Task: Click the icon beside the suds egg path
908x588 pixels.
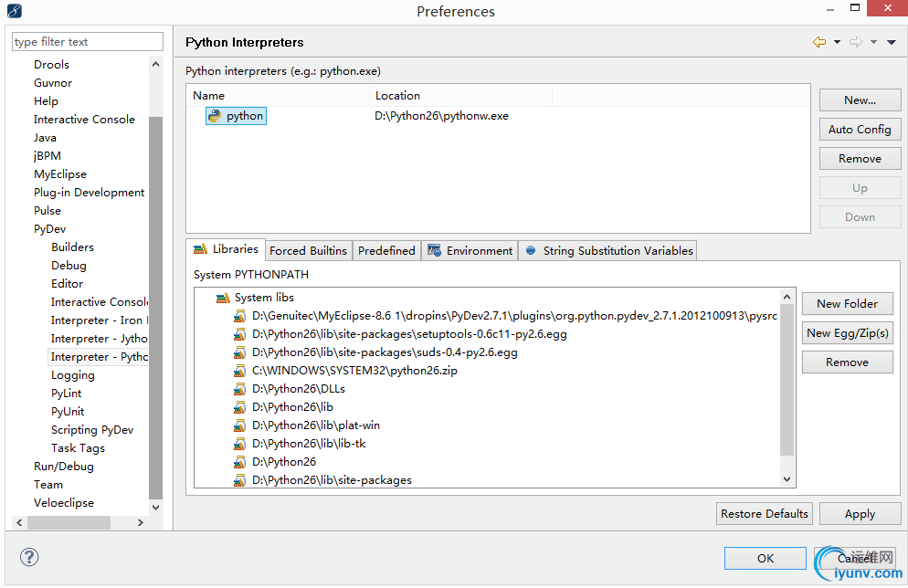Action: [239, 352]
